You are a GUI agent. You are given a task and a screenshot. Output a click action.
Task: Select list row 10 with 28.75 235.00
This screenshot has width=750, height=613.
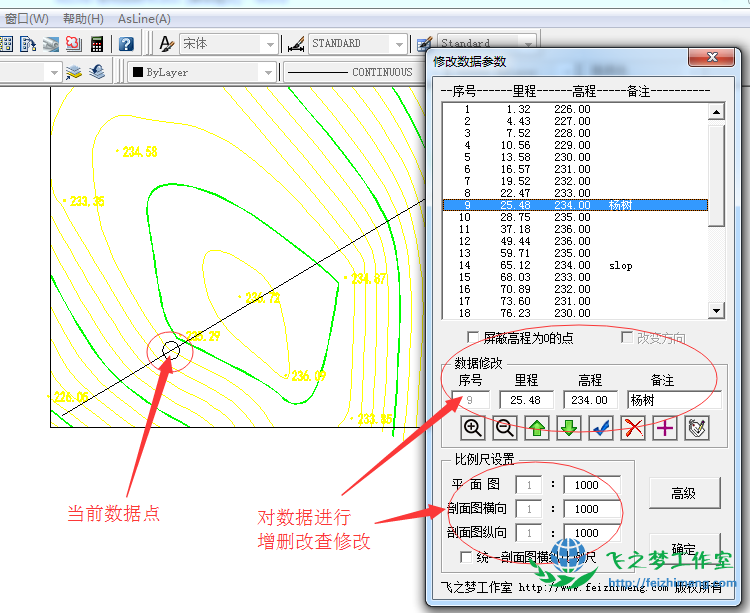[575, 217]
